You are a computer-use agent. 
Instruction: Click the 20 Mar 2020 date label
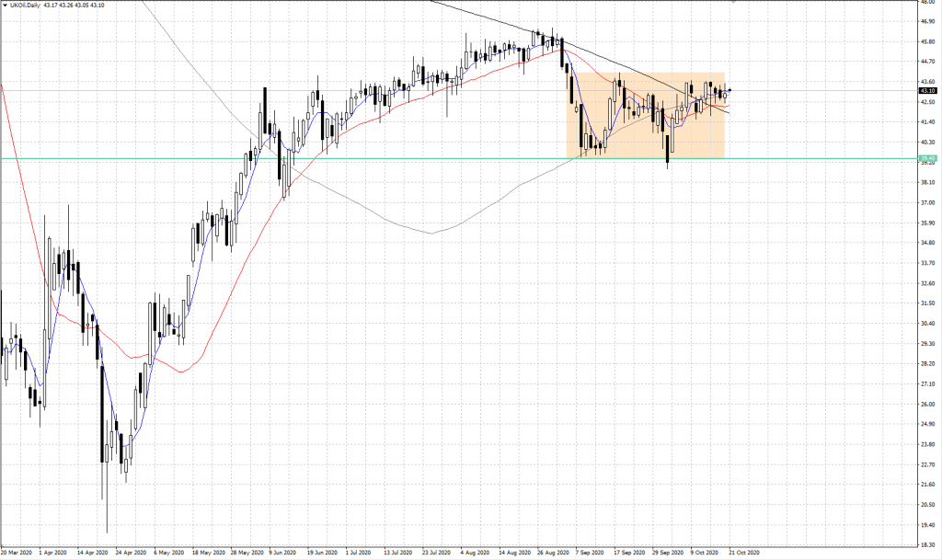[17, 554]
